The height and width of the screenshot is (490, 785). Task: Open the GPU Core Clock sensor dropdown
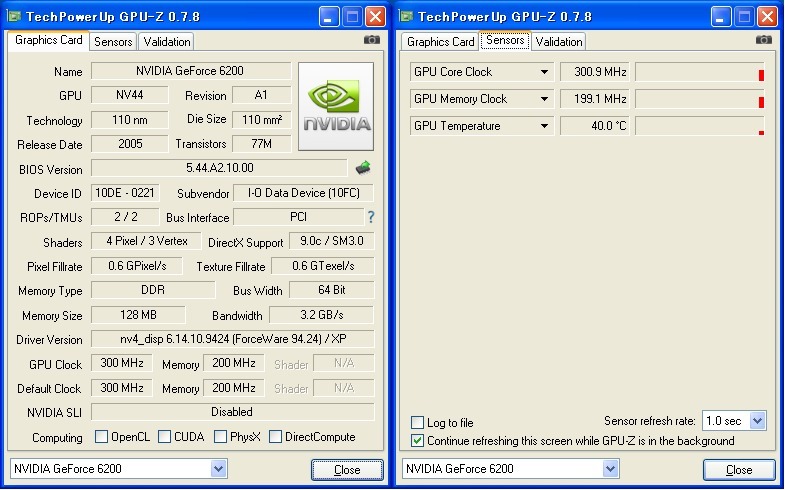pos(544,72)
